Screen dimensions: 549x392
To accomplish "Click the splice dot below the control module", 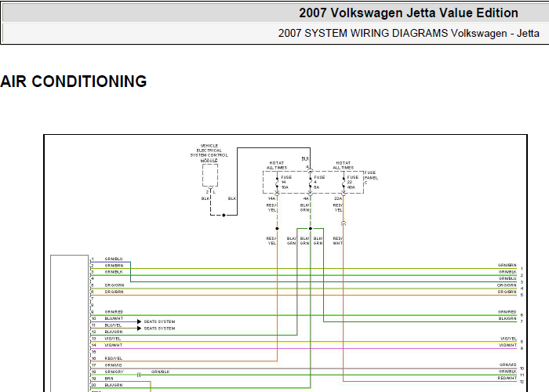I will coord(224,214).
